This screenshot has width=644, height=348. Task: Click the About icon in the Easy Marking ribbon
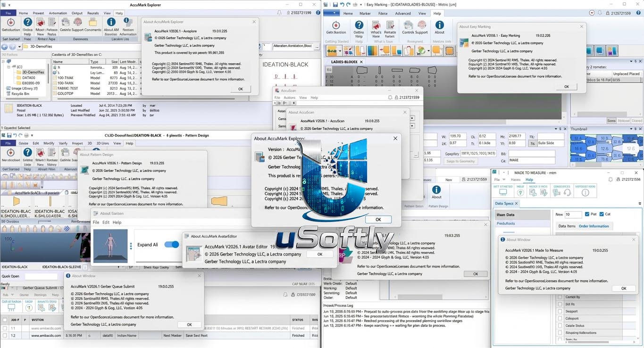[439, 25]
